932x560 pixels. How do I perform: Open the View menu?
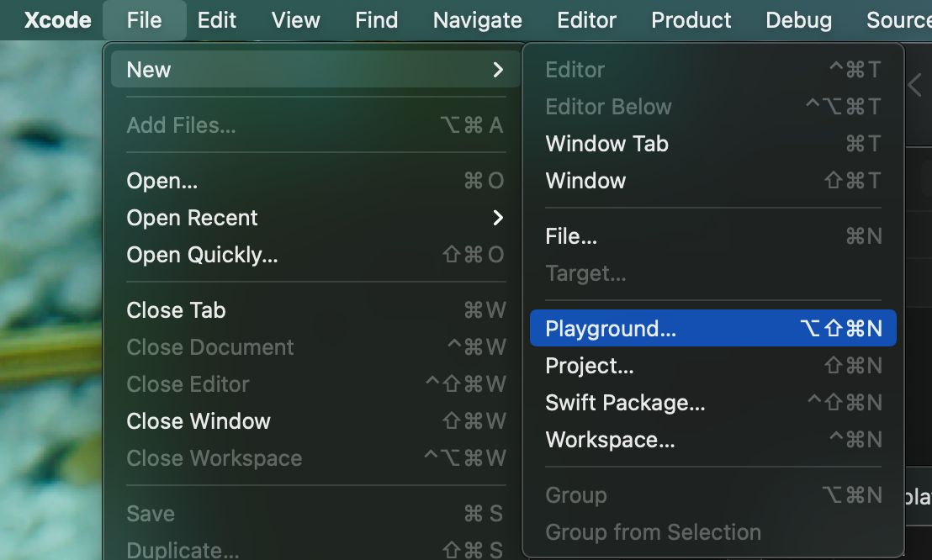point(295,20)
